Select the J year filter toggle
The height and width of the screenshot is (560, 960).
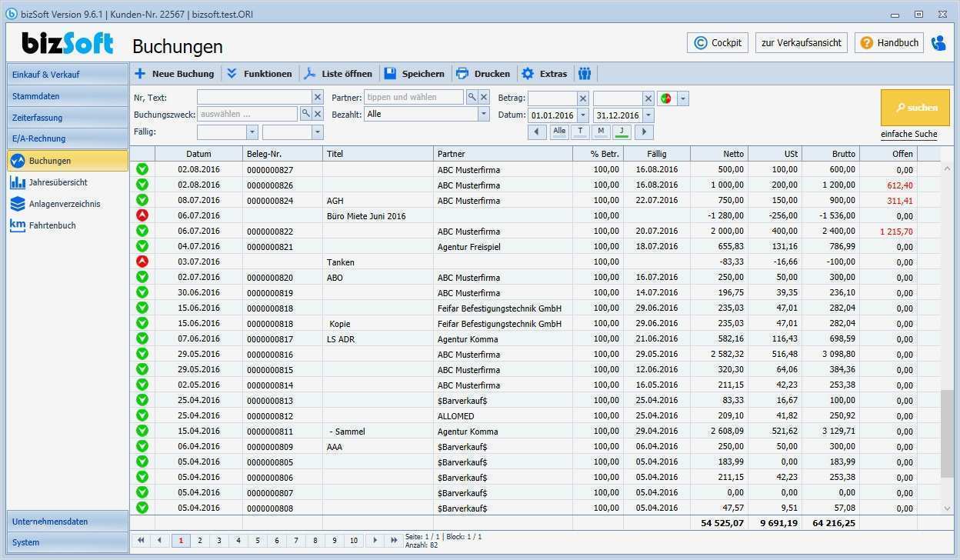click(620, 132)
